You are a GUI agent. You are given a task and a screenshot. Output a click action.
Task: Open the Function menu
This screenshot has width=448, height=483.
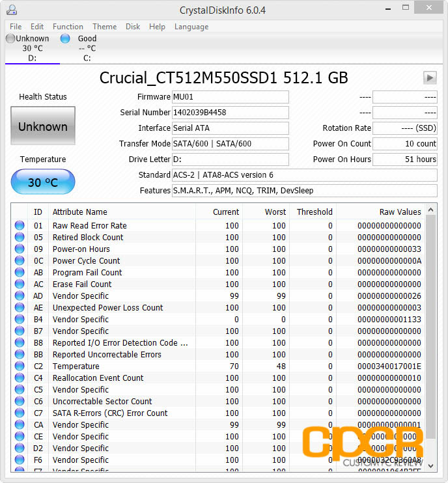pyautogui.click(x=68, y=27)
